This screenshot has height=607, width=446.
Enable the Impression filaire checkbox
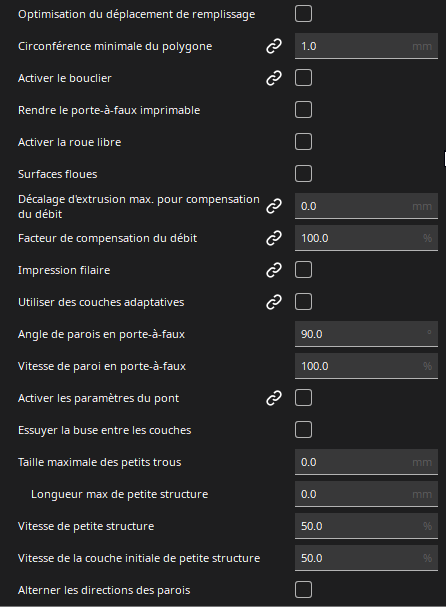point(304,270)
